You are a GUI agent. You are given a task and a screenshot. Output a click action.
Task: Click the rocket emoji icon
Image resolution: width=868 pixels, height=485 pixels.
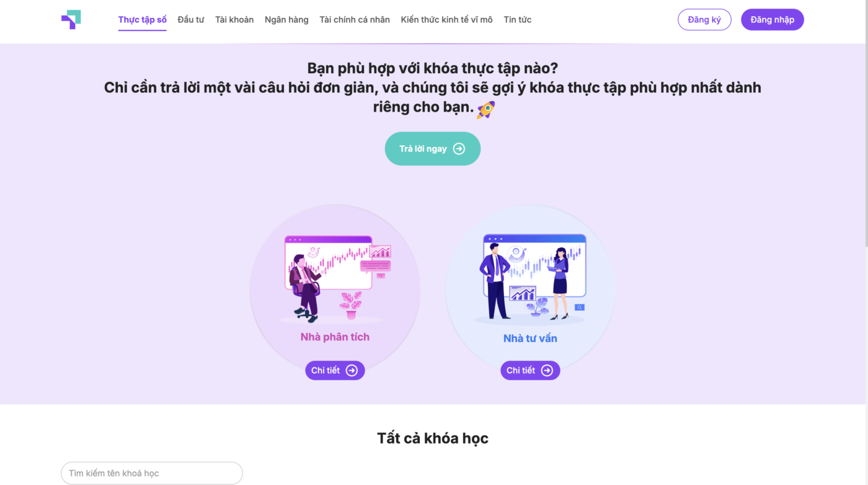485,110
